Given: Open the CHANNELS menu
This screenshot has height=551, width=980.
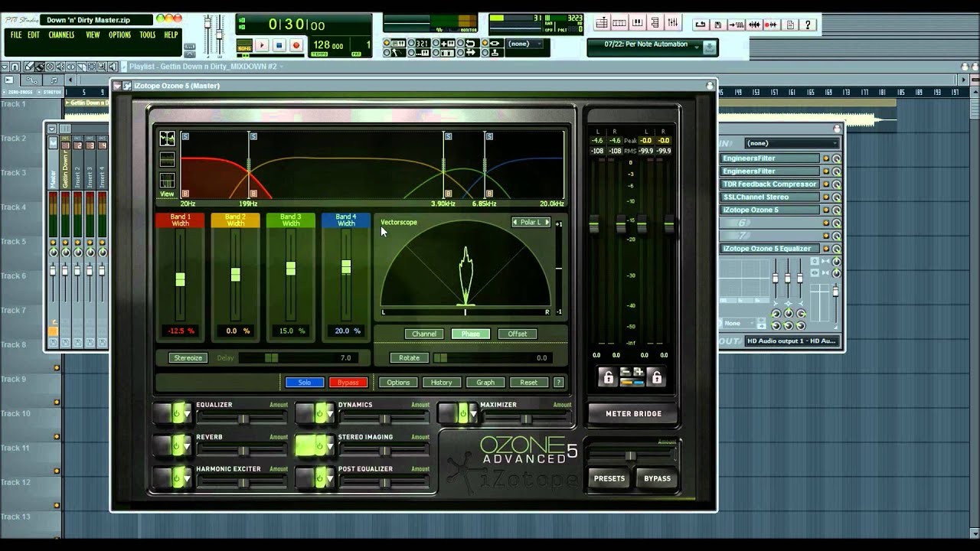Looking at the screenshot, I should point(61,35).
